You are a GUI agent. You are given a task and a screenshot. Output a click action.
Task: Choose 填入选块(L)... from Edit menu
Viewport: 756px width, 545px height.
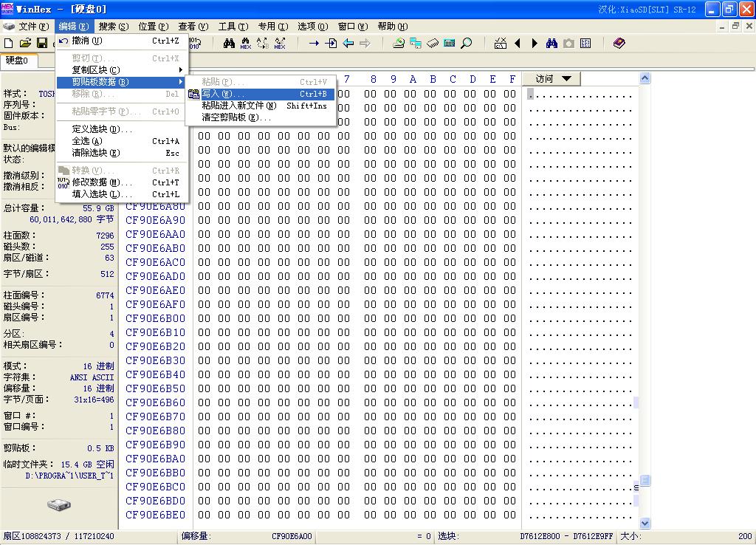(122, 194)
